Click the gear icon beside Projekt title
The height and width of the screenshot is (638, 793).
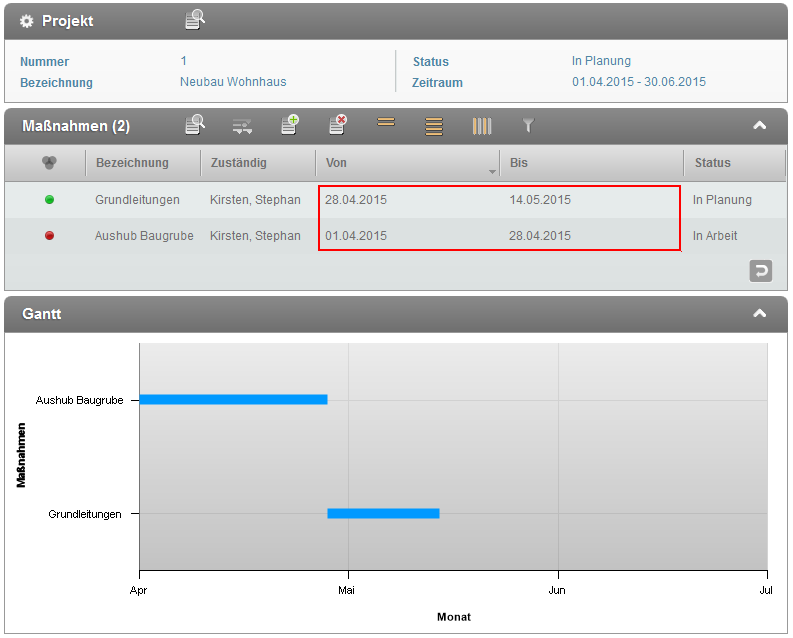pos(27,21)
